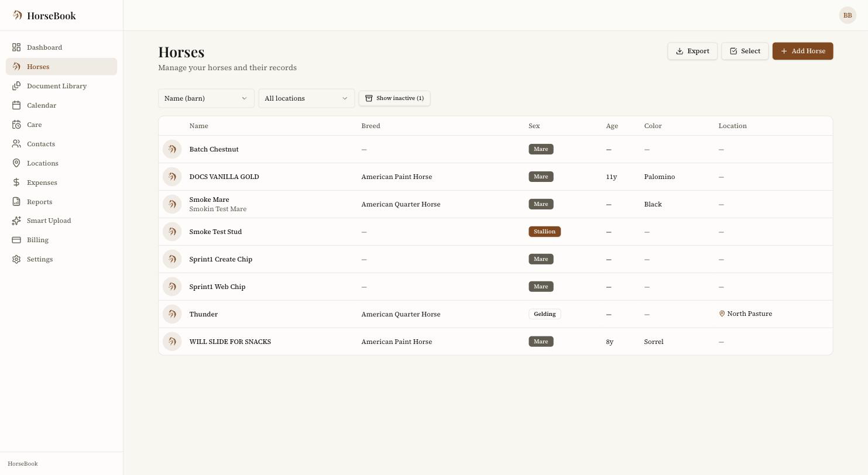
Task: Click the Billing card icon
Action: 16,240
